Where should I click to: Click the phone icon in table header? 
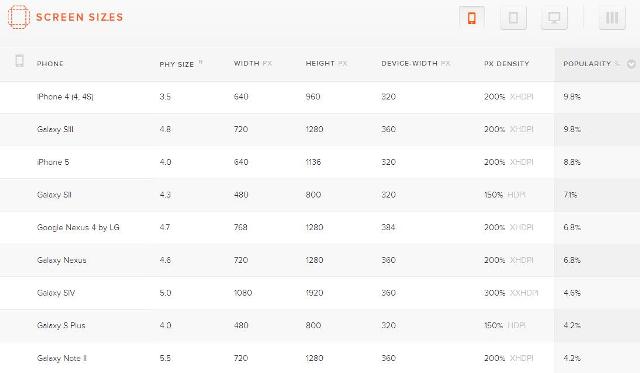pyautogui.click(x=19, y=61)
